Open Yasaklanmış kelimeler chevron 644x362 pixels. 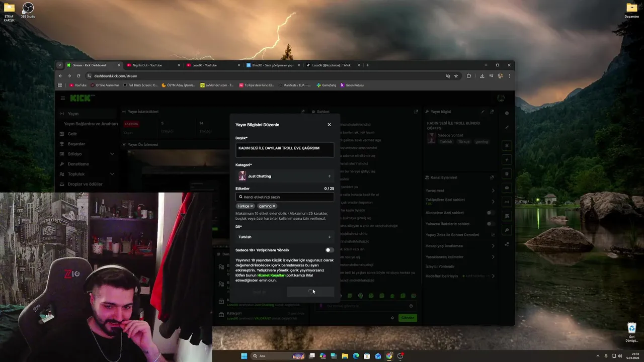(493, 257)
